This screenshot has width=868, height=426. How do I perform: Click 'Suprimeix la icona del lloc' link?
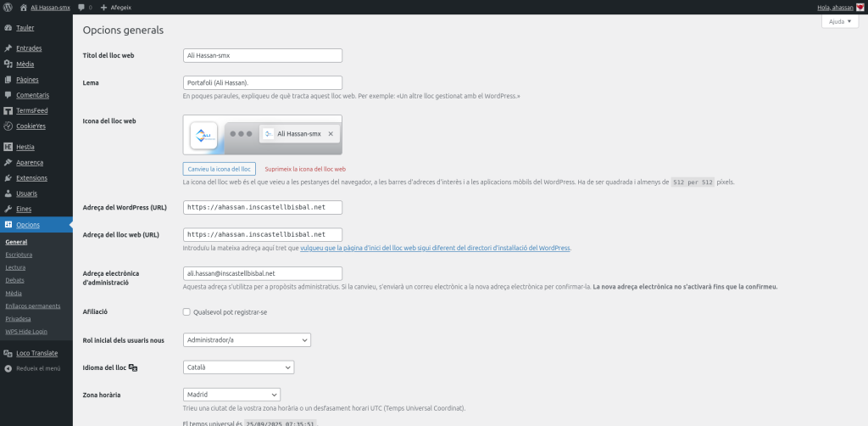click(305, 169)
